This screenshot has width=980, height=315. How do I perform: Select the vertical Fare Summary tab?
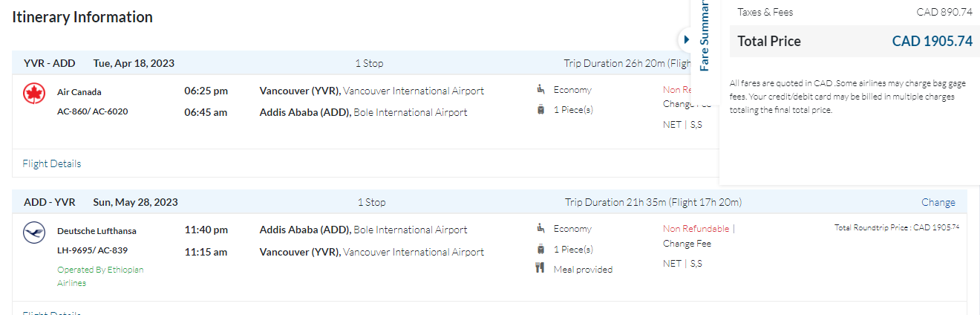[705, 36]
